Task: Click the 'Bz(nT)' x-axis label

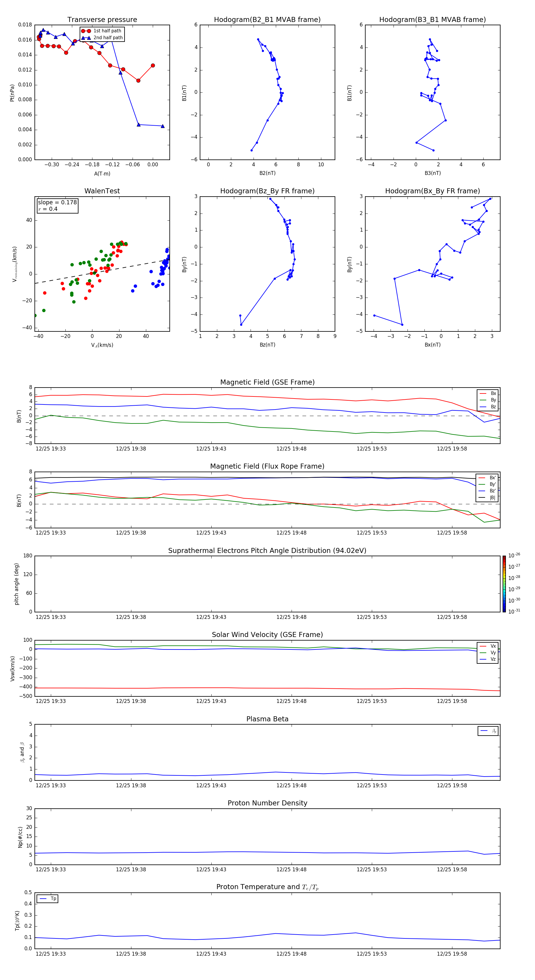Action: click(x=267, y=345)
